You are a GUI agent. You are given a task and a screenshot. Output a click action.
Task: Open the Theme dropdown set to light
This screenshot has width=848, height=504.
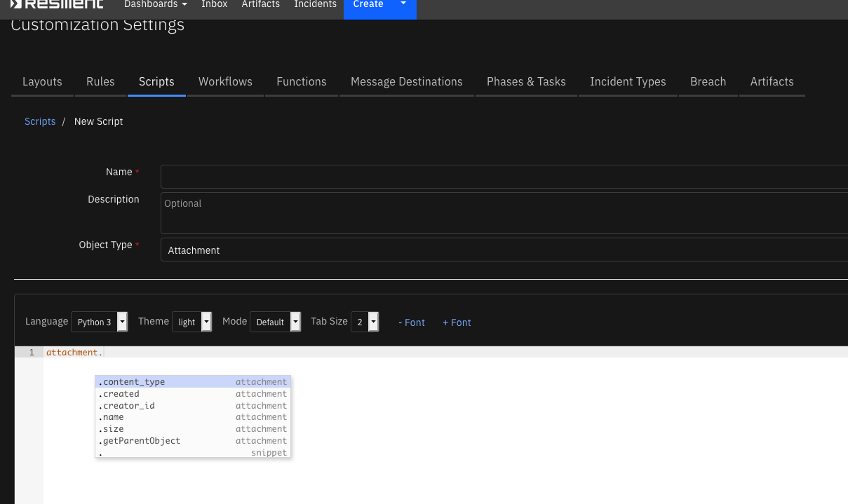click(192, 322)
